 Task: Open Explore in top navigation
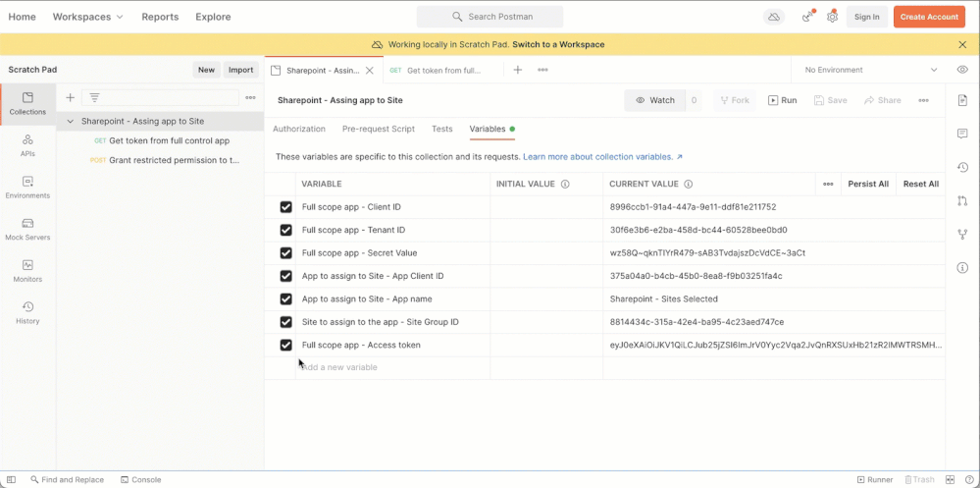point(213,17)
